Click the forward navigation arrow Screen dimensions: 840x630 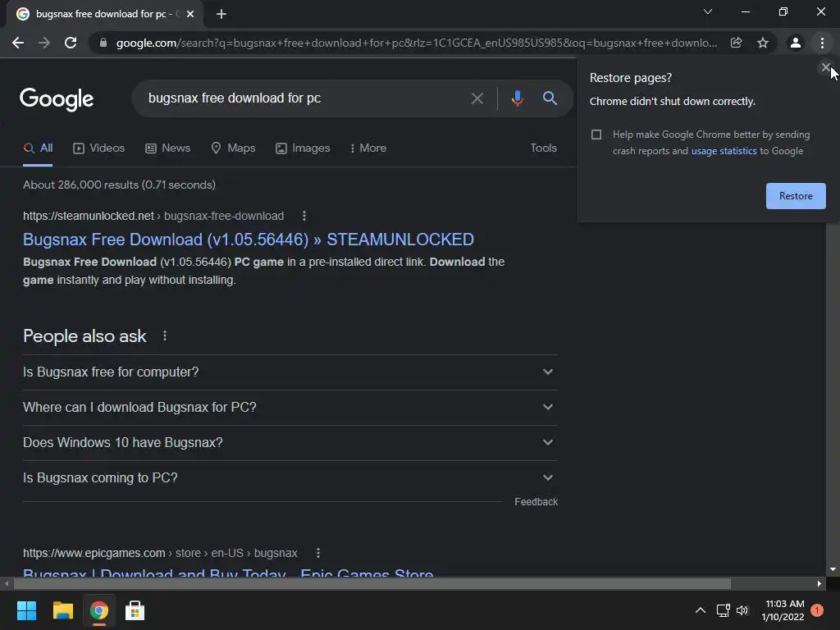tap(44, 43)
